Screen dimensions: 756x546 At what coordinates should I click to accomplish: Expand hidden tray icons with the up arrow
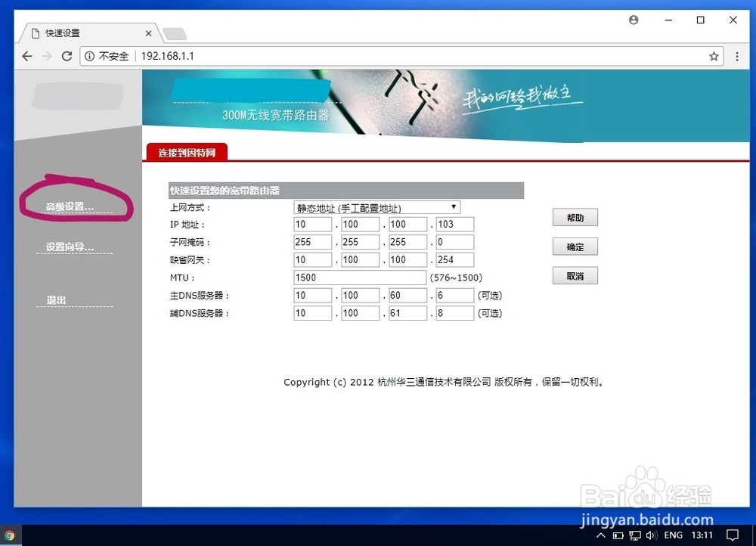[x=601, y=535]
